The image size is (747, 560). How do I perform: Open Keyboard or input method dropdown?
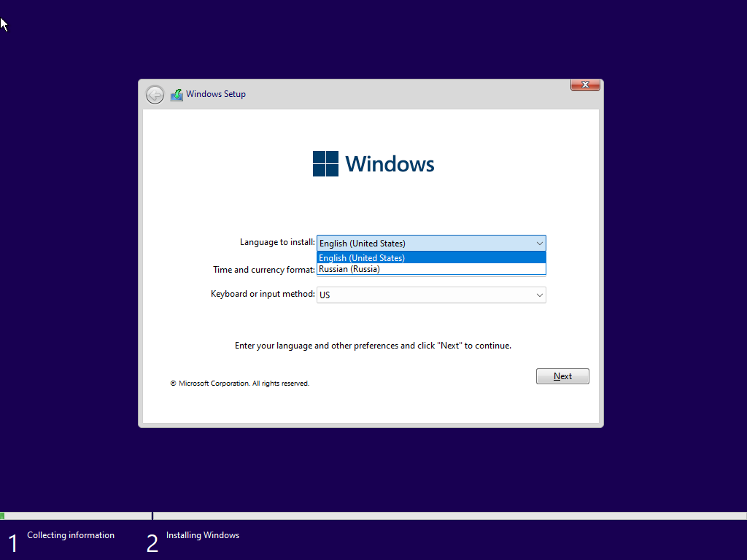coord(431,295)
